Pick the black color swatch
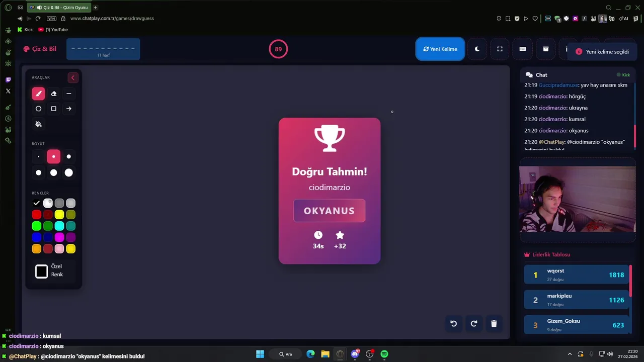The image size is (644, 362). click(x=37, y=203)
